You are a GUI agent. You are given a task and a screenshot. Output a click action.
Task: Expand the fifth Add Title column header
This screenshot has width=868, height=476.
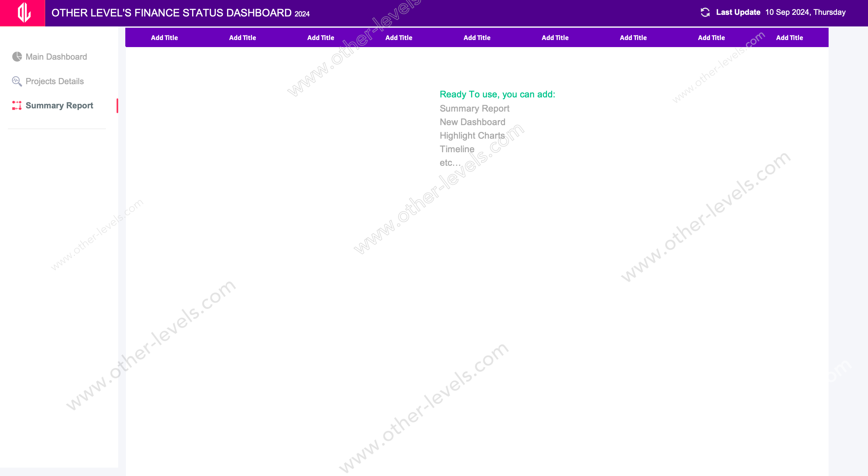(477, 37)
